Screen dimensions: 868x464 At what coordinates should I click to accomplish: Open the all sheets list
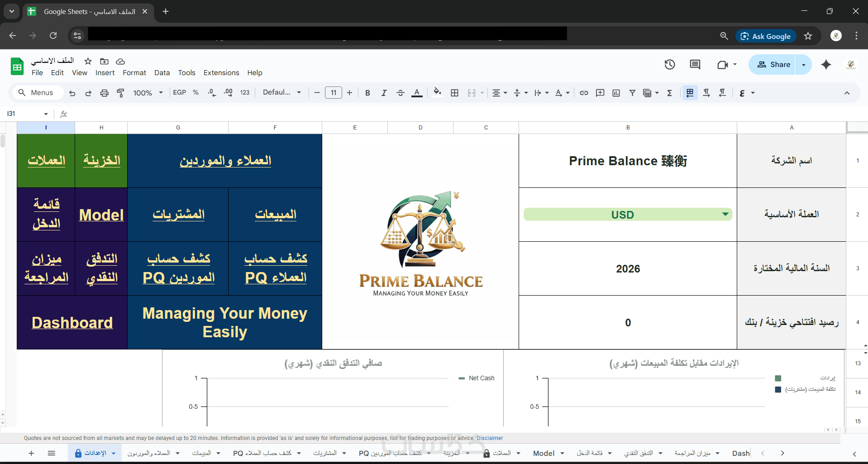point(52,453)
